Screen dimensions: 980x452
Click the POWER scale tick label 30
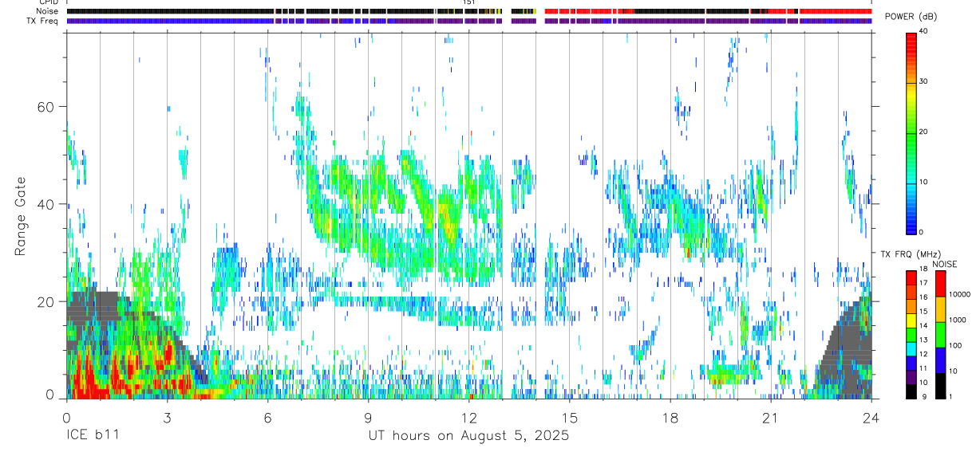click(923, 81)
